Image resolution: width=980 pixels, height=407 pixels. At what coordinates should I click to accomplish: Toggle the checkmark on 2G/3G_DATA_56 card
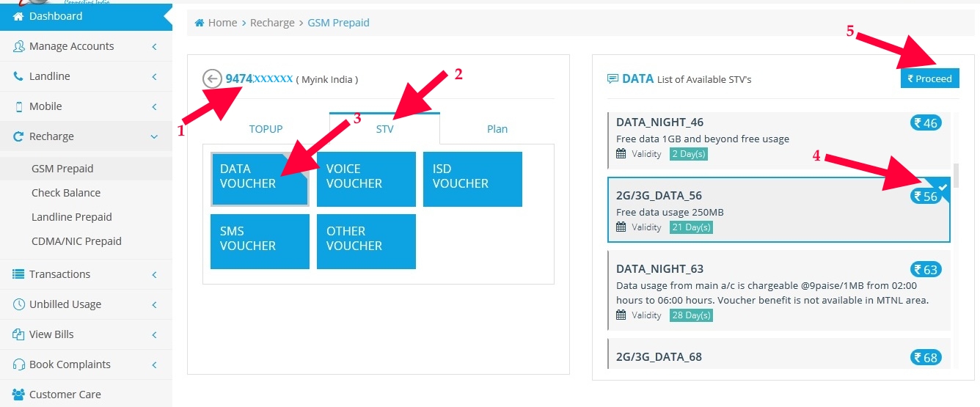[943, 188]
